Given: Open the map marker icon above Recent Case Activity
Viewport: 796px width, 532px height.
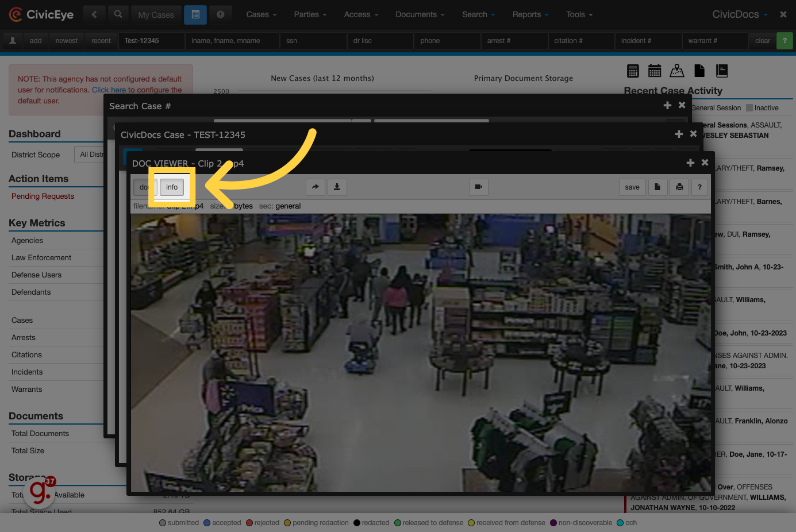Looking at the screenshot, I should 677,71.
